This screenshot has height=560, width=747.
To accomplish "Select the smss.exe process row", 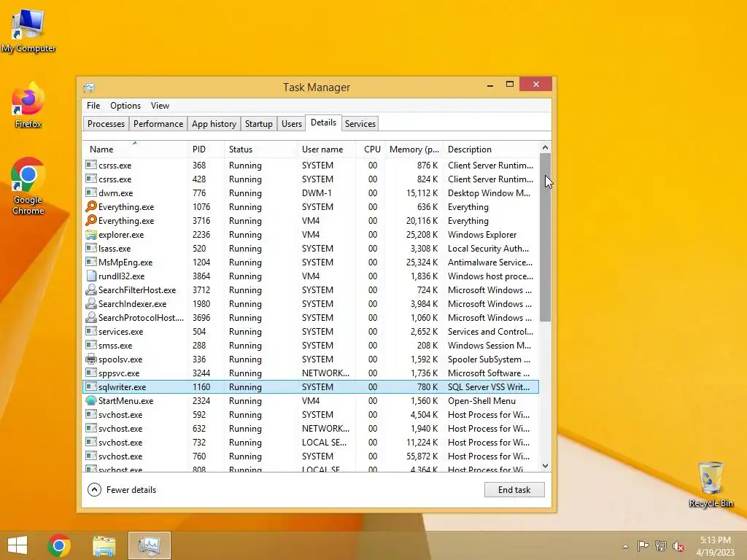I will 311,345.
